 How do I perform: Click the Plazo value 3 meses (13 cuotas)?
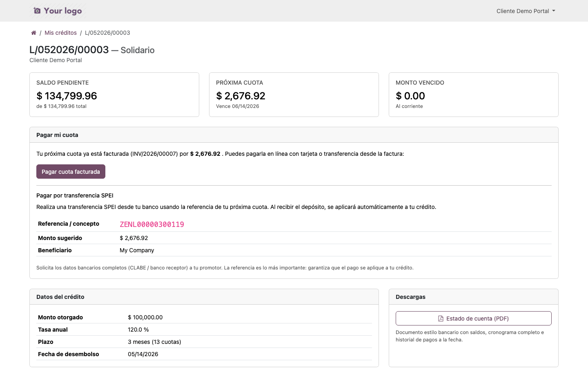(154, 342)
